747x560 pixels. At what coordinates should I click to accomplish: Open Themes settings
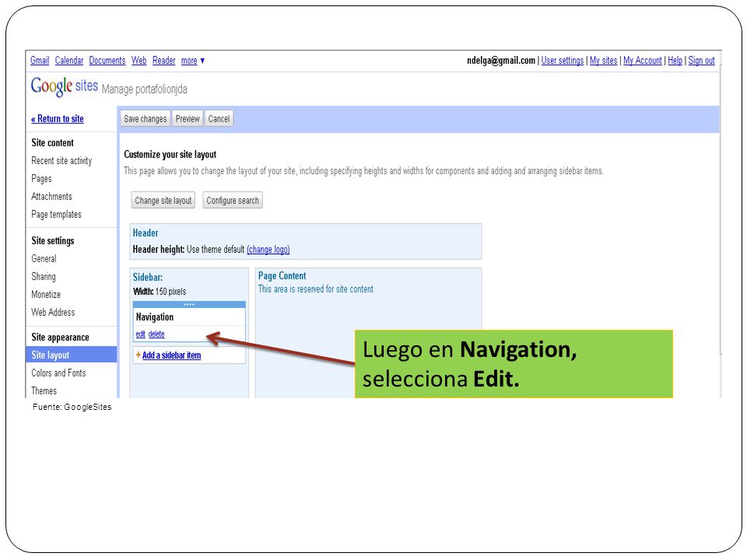coord(44,391)
